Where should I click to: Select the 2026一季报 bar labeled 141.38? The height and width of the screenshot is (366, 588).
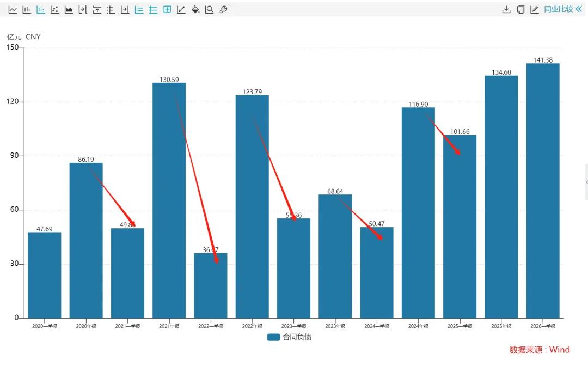pyautogui.click(x=543, y=191)
